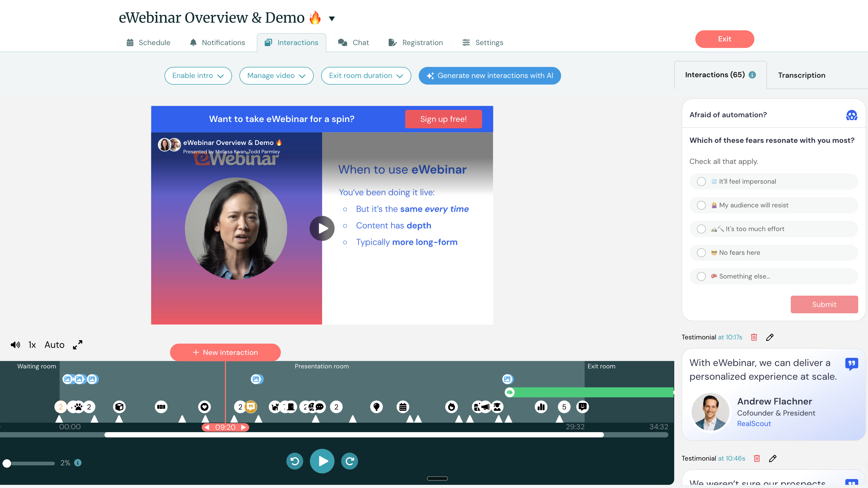Click the rewind playback button
The width and height of the screenshot is (868, 488).
(x=295, y=461)
